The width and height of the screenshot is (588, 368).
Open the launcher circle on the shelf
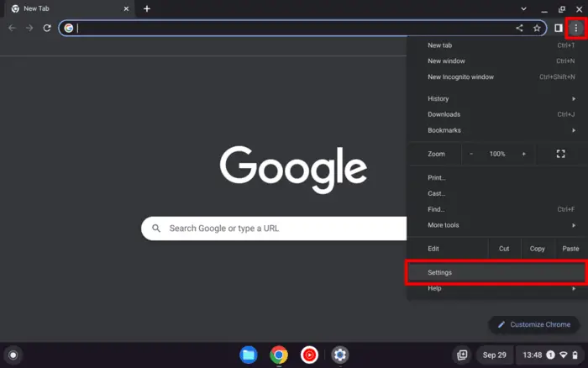pyautogui.click(x=13, y=355)
